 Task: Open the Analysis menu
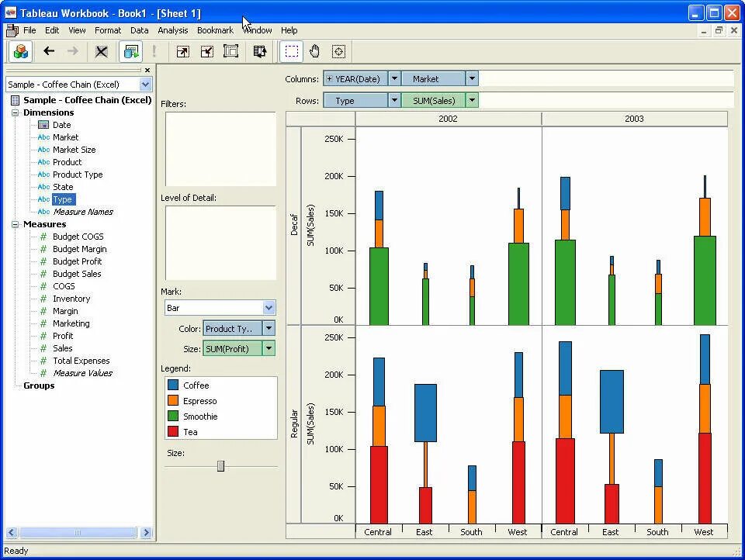[172, 30]
